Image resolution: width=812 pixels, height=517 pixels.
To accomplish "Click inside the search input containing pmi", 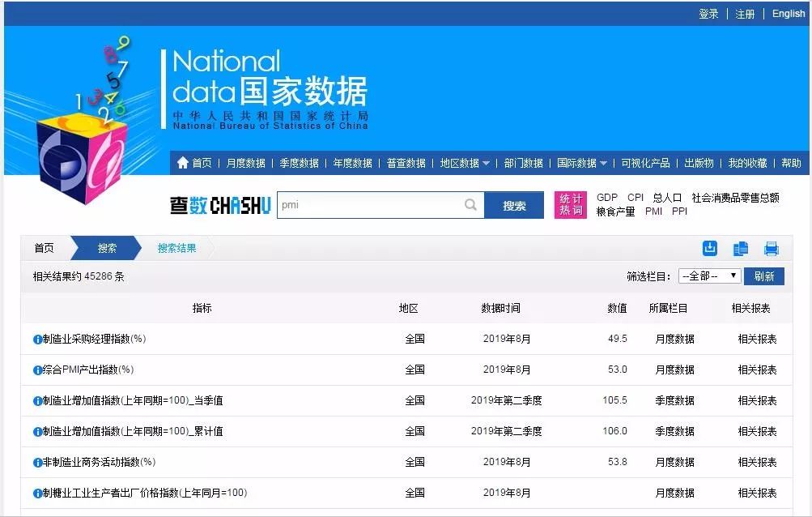I will click(356, 205).
